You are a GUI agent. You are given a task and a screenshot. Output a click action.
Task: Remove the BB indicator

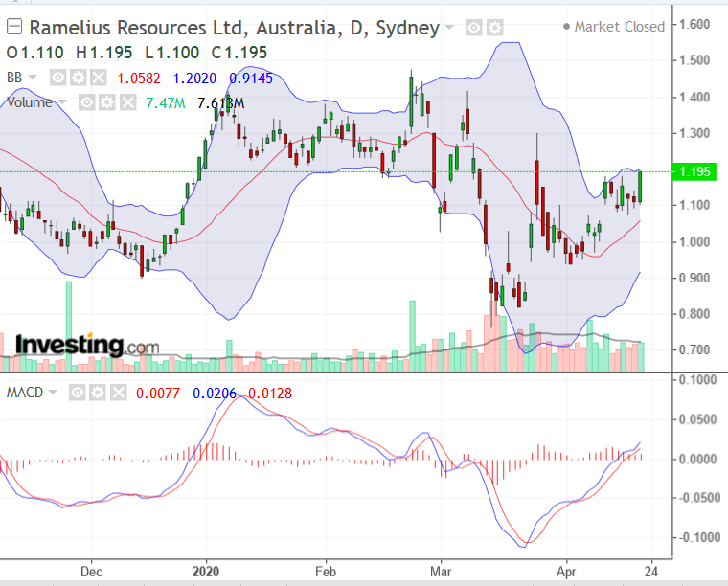(x=99, y=78)
